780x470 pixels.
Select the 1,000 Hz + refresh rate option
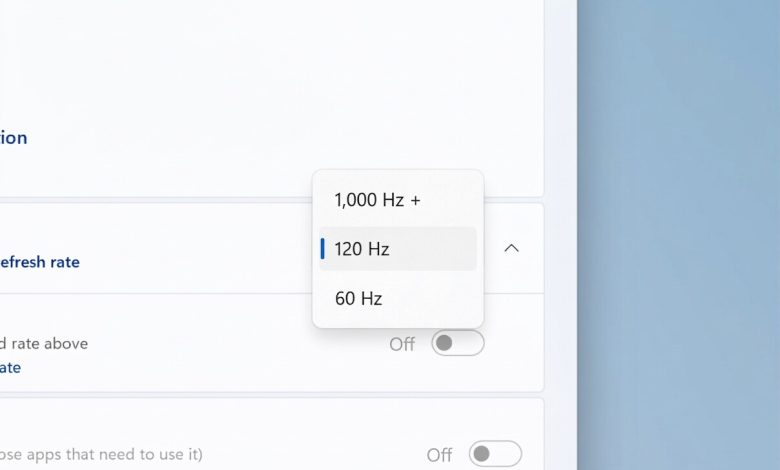pyautogui.click(x=377, y=200)
